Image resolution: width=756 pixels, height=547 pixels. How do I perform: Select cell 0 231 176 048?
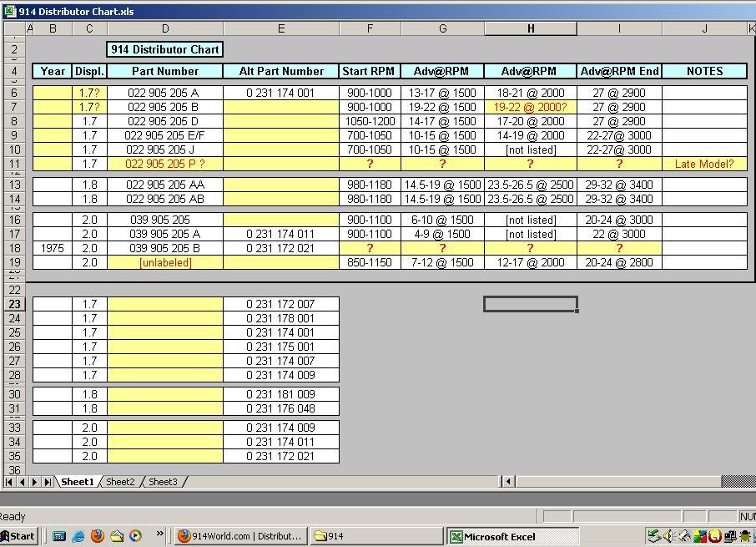[x=281, y=408]
